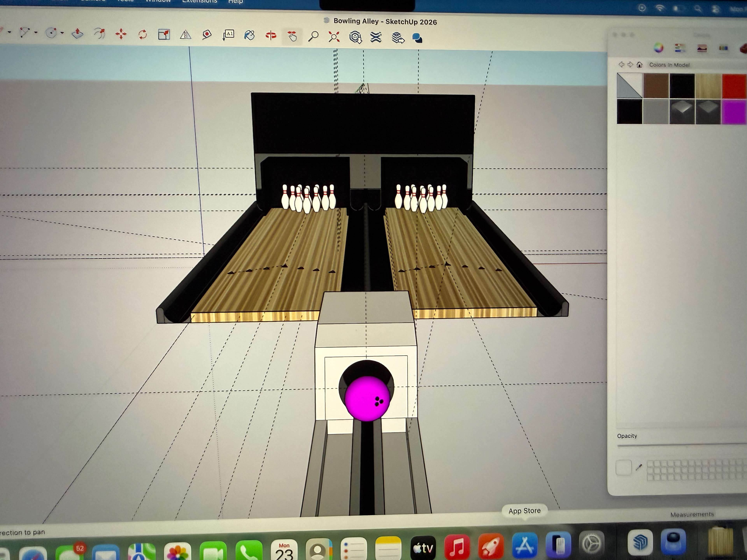Select the Zoom magnifier tool

[313, 36]
